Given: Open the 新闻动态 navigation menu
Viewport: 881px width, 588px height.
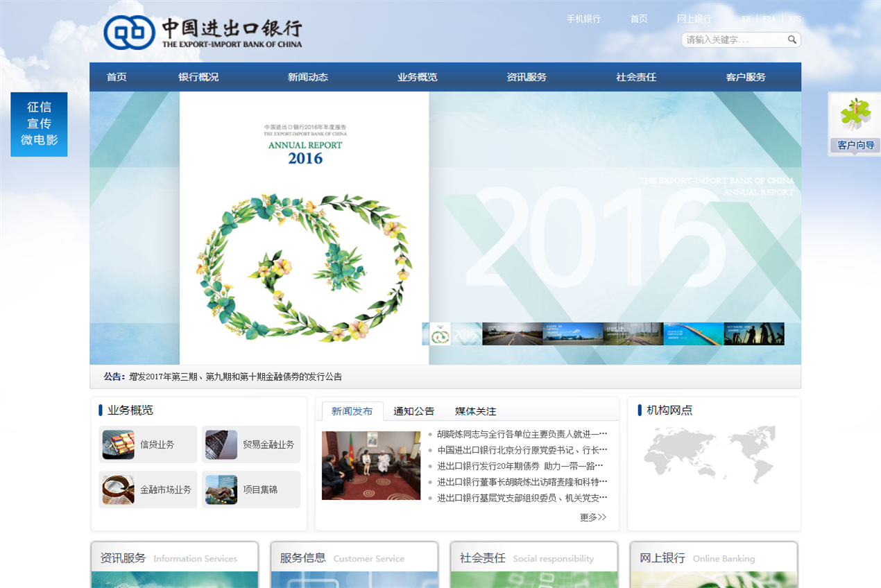Looking at the screenshot, I should click(308, 77).
